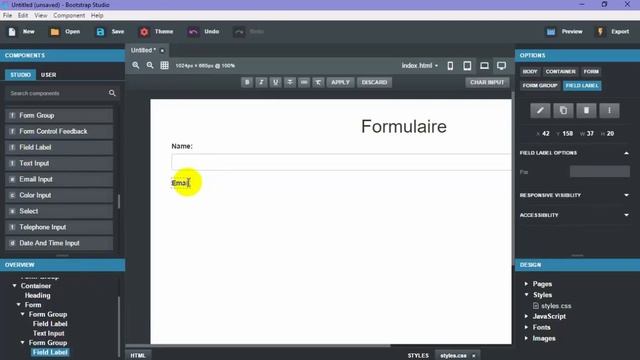Expand the Pages folder in Design
Viewport: 640px width, 360px height.
526,284
